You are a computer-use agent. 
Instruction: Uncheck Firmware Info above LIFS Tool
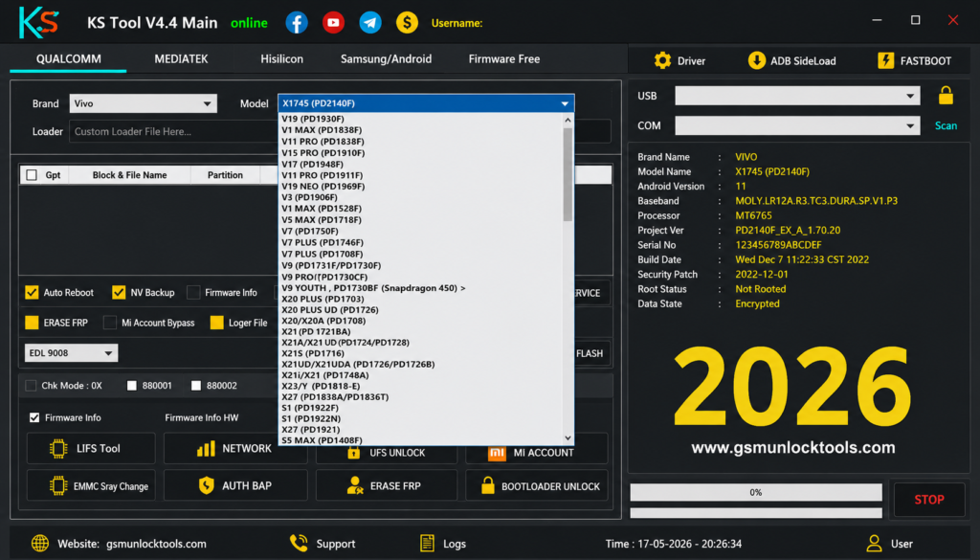tap(34, 417)
